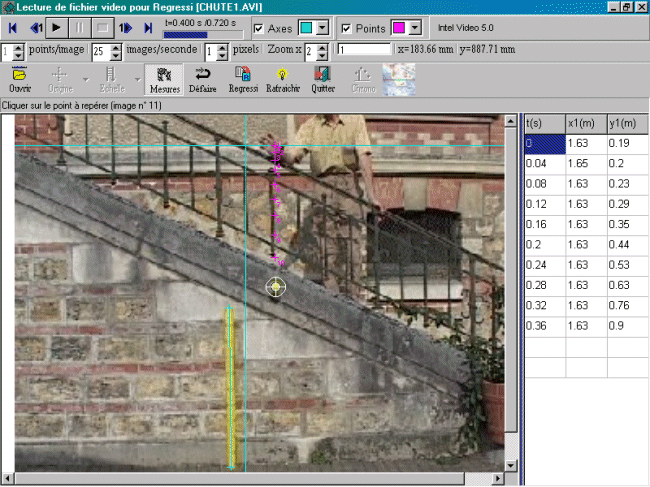This screenshot has width=650, height=487.
Task: Step back one frame
Action: point(35,28)
